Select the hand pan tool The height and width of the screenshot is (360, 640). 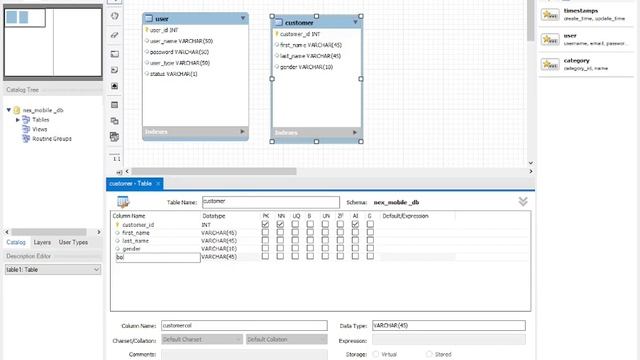point(115,16)
